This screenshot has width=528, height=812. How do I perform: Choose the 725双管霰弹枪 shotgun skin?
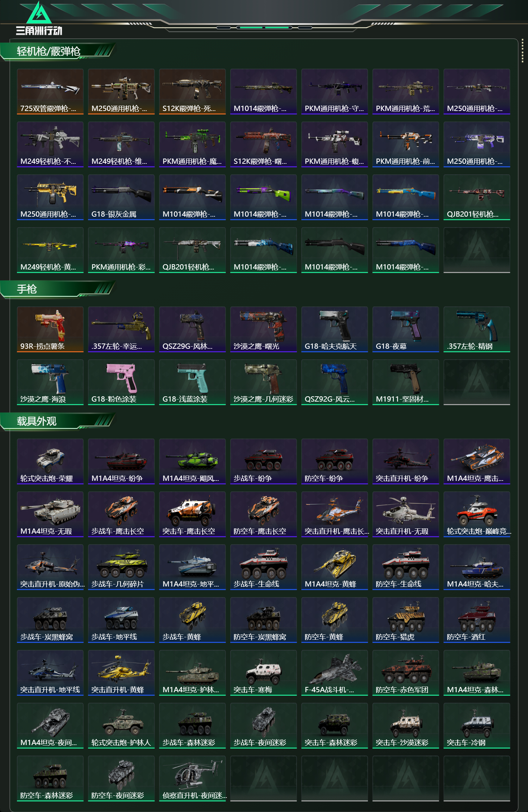tap(50, 91)
